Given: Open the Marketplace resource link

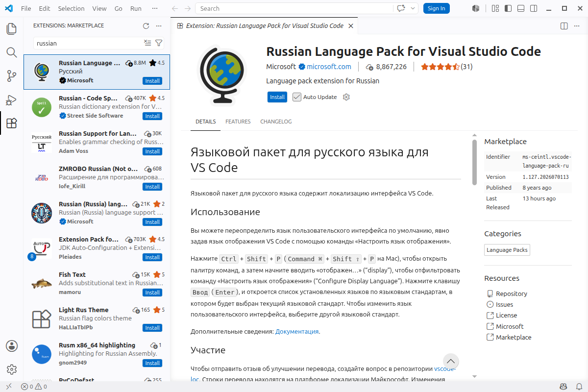Looking at the screenshot, I should [x=514, y=337].
